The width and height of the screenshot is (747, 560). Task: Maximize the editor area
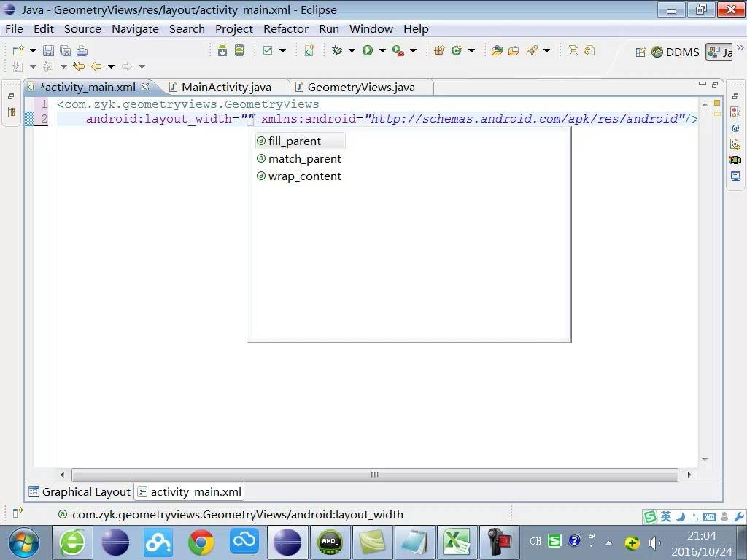[x=715, y=85]
